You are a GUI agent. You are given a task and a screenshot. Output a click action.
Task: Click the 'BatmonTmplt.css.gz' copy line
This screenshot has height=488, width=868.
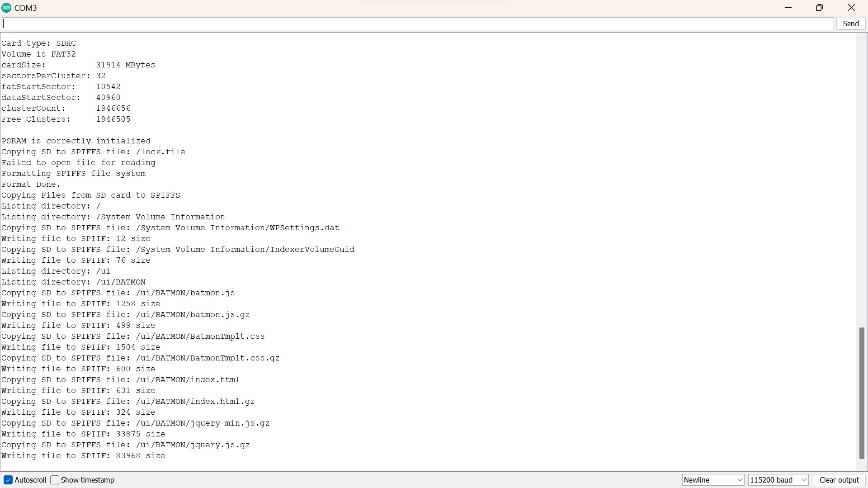pyautogui.click(x=141, y=358)
